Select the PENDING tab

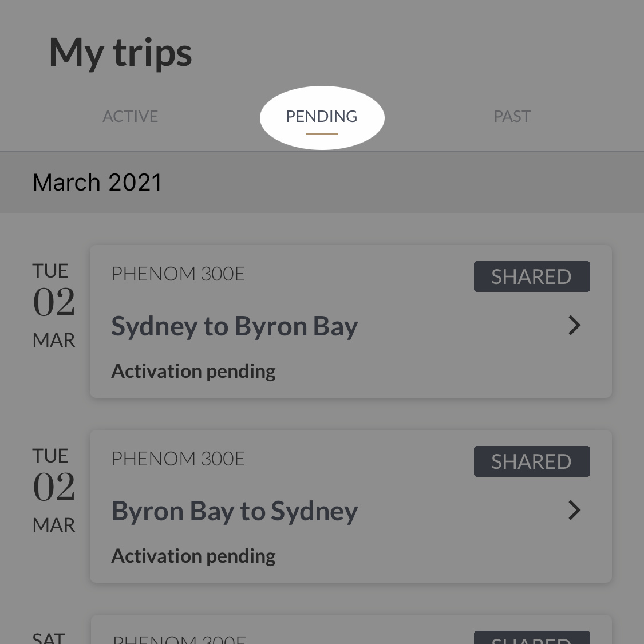(x=322, y=117)
